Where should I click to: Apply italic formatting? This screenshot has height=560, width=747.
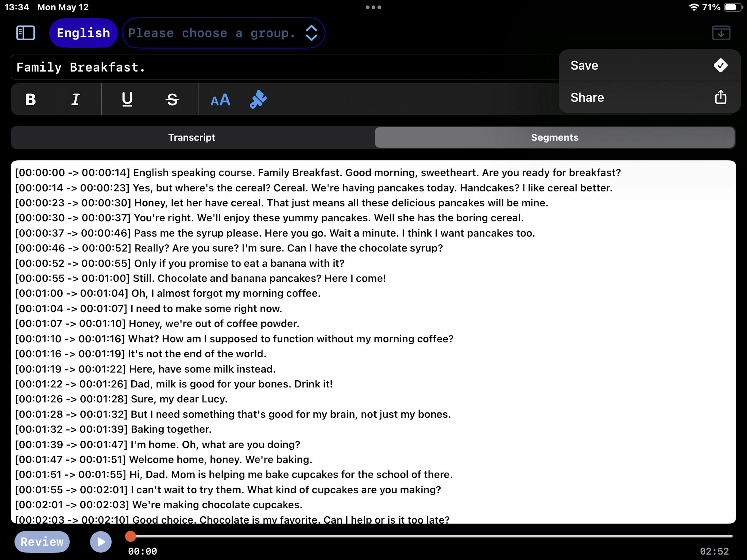tap(76, 100)
